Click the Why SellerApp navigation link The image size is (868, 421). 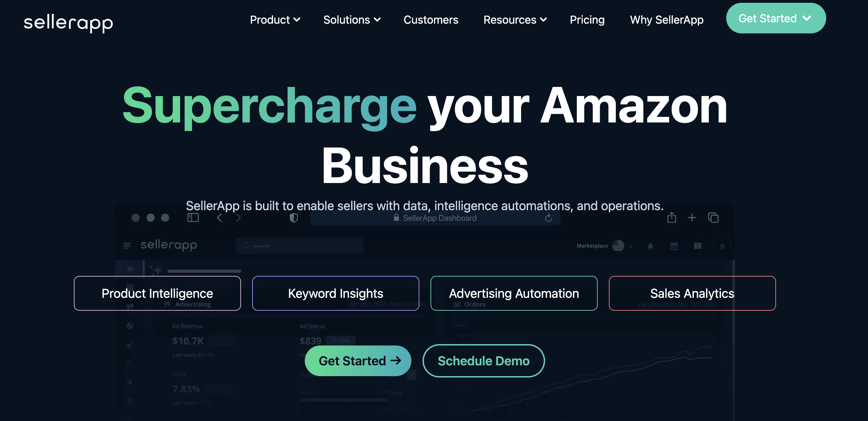pyautogui.click(x=667, y=19)
